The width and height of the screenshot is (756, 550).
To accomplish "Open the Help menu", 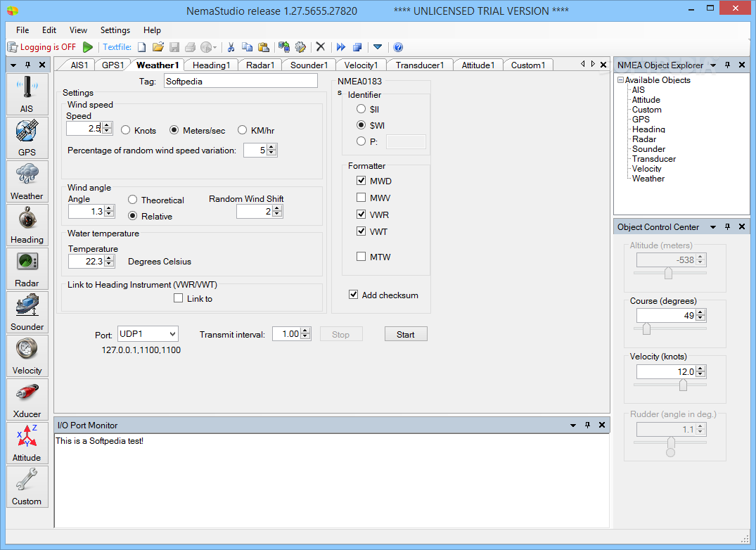I will (x=152, y=30).
